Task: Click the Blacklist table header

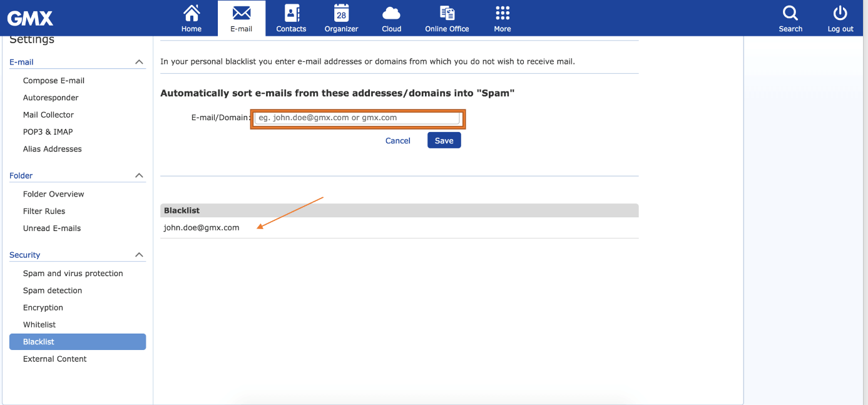Action: click(399, 210)
